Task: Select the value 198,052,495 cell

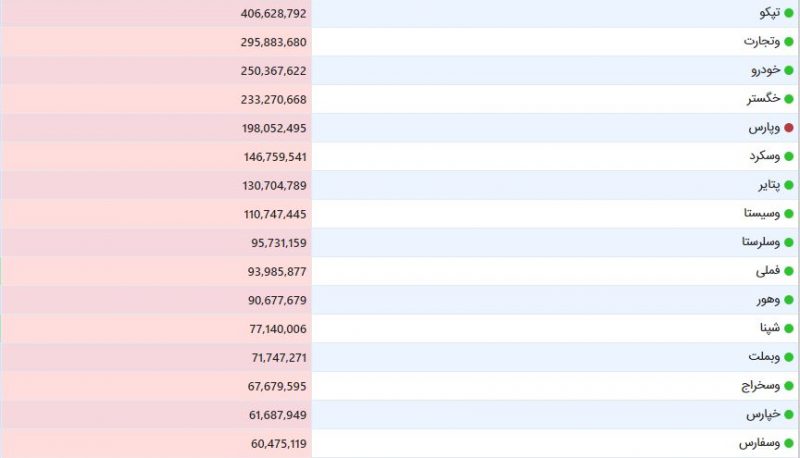Action: [156, 128]
